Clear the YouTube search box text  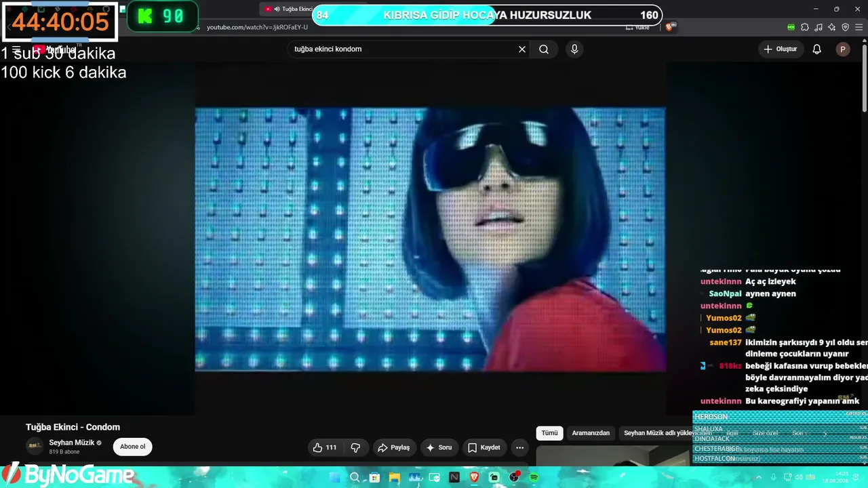[x=522, y=49]
